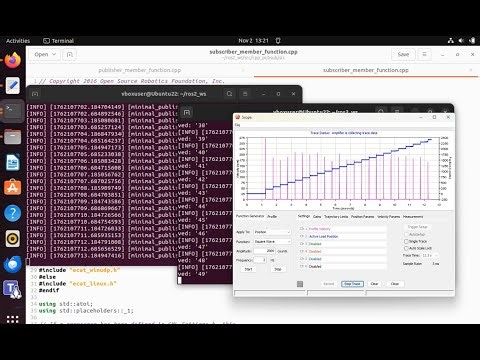Switch to publisher_member_function.cpp tab
Screen dimensions: 480x360
pyautogui.click(x=140, y=70)
